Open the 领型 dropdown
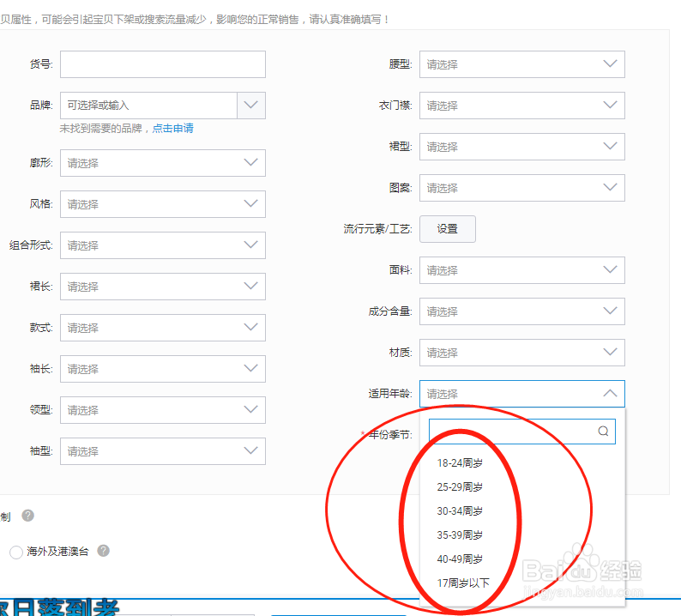The width and height of the screenshot is (681, 616). click(162, 410)
